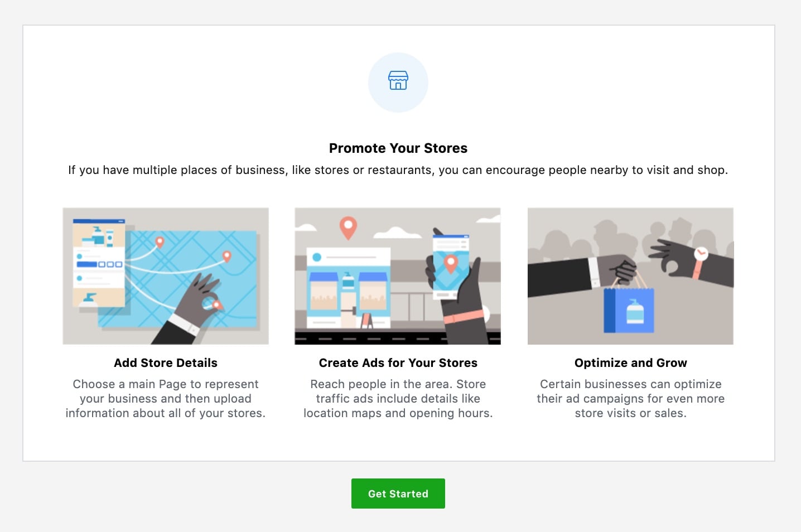Select the Add Store Details map illustration

(x=166, y=276)
